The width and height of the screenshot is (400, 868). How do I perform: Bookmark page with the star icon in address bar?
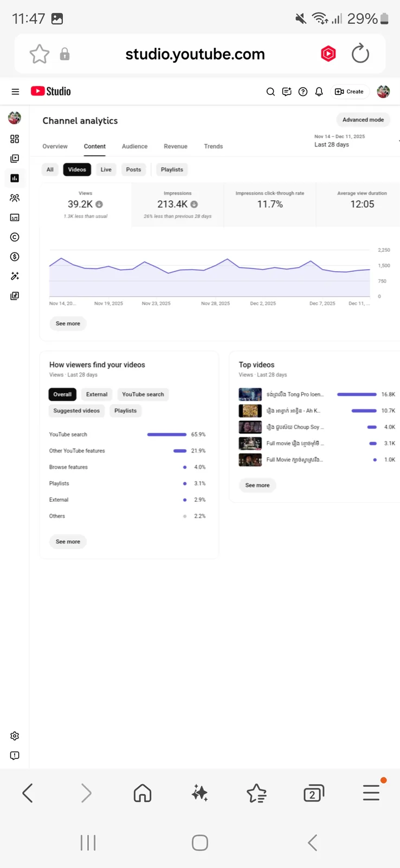(39, 54)
